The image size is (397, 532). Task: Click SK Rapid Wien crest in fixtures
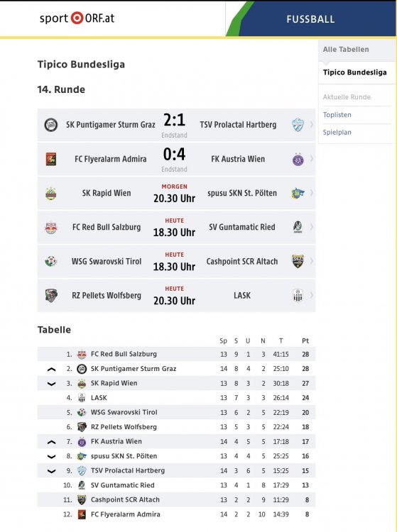tap(51, 194)
